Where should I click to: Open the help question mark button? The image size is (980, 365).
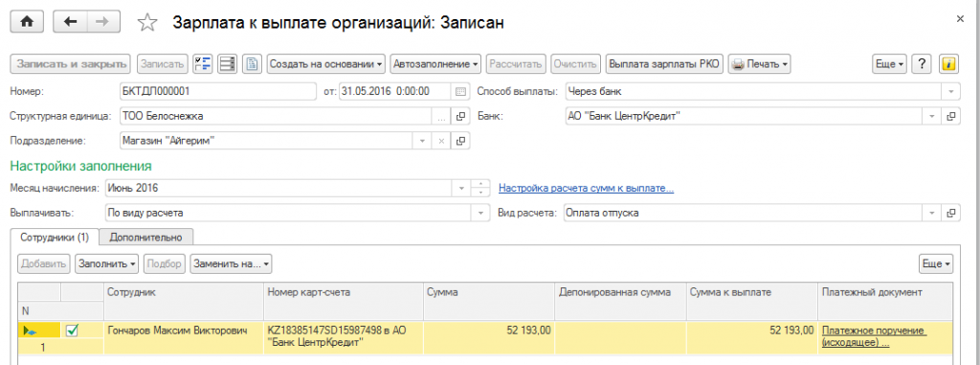[x=923, y=64]
